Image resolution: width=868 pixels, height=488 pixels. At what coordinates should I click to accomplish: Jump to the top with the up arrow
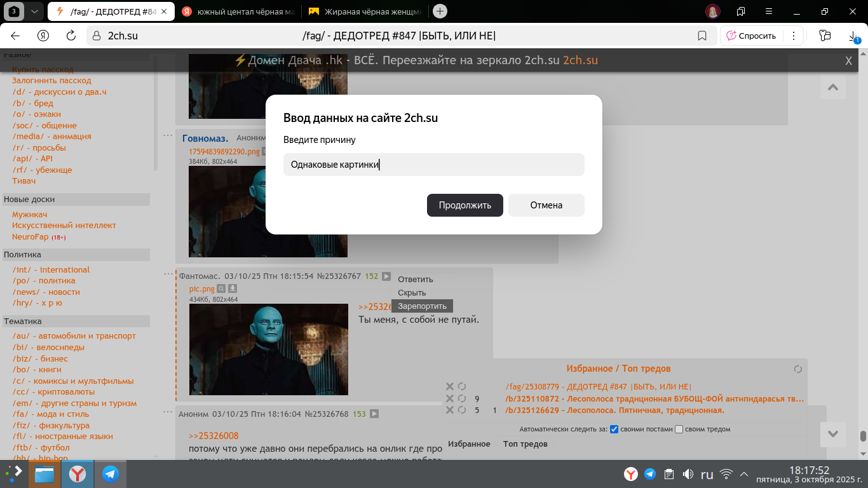point(833,86)
